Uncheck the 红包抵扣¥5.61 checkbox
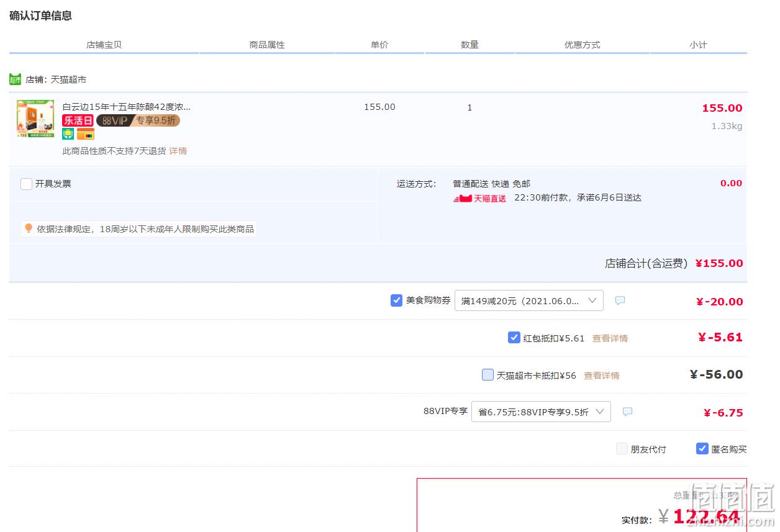This screenshot has width=780, height=532. coord(514,338)
